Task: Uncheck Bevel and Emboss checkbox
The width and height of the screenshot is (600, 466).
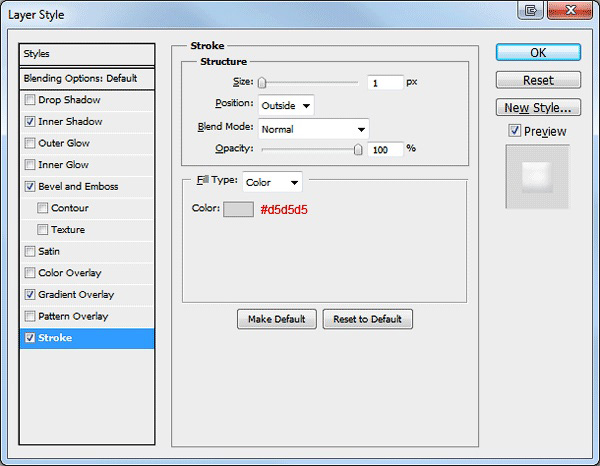Action: pyautogui.click(x=29, y=186)
